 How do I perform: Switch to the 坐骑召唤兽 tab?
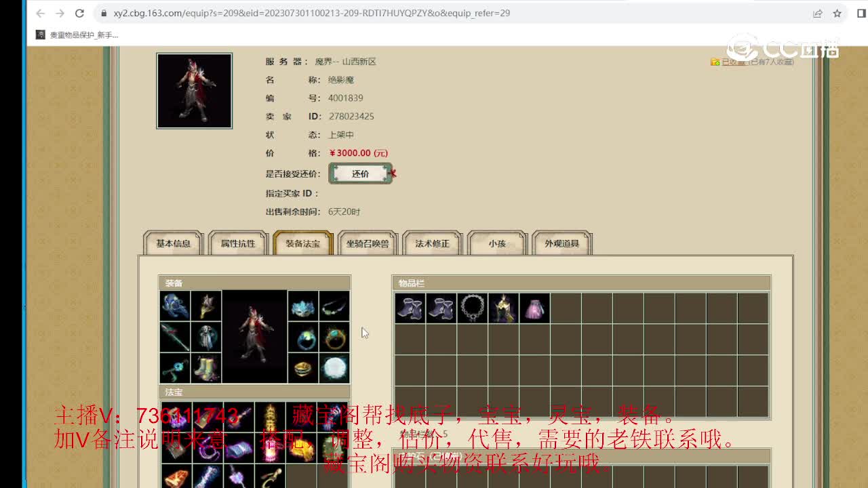point(367,244)
